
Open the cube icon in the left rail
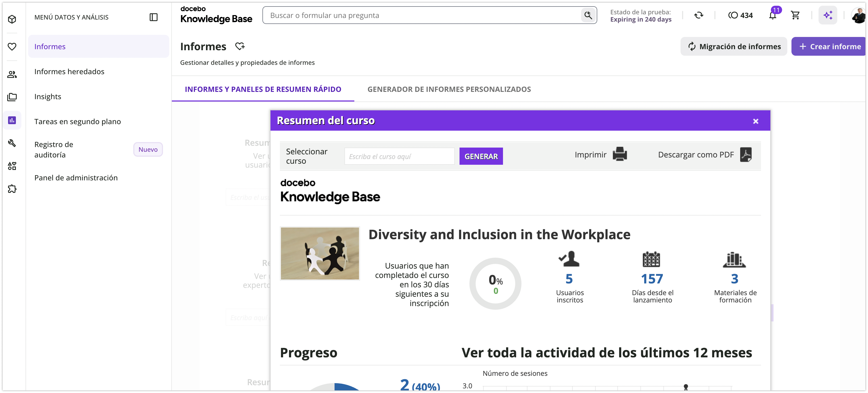coord(12,19)
